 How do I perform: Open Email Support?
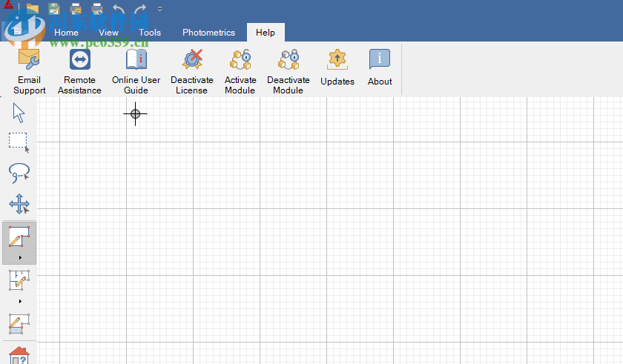click(30, 71)
